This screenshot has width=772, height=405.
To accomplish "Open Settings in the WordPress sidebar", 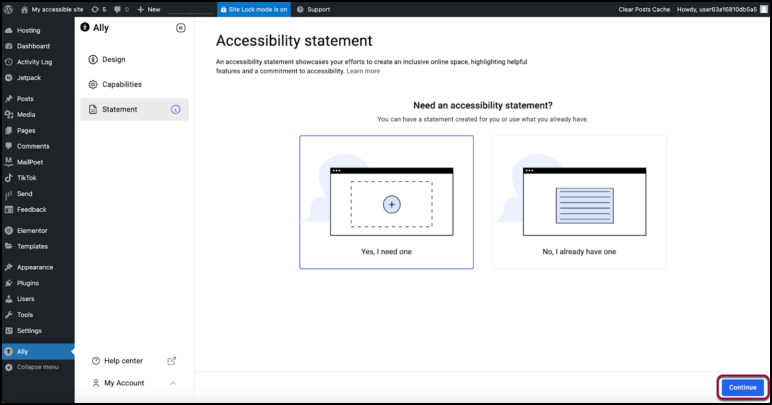I will [29, 330].
